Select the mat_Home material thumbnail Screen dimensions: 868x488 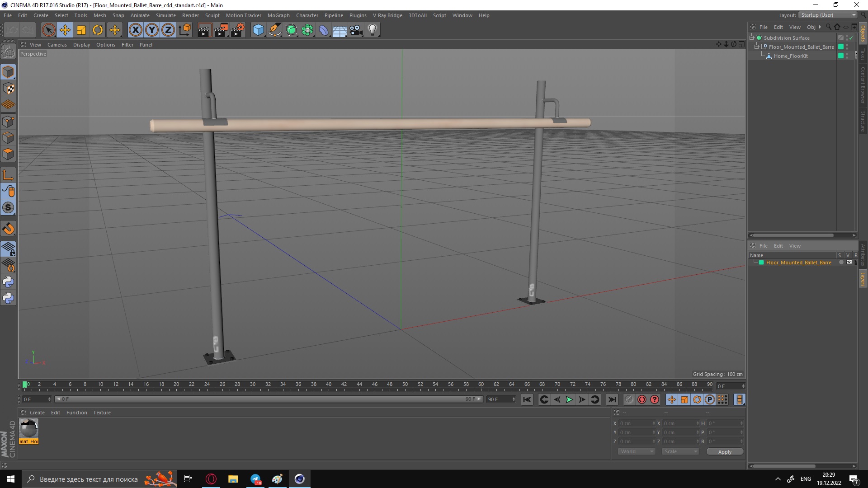[x=29, y=428]
